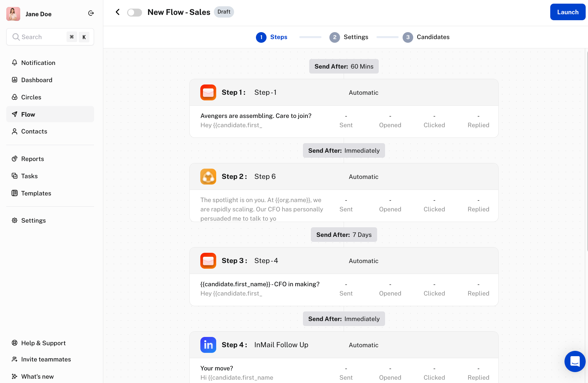Image resolution: width=588 pixels, height=383 pixels.
Task: Toggle the New Flow - Sales activation switch
Action: pyautogui.click(x=134, y=13)
